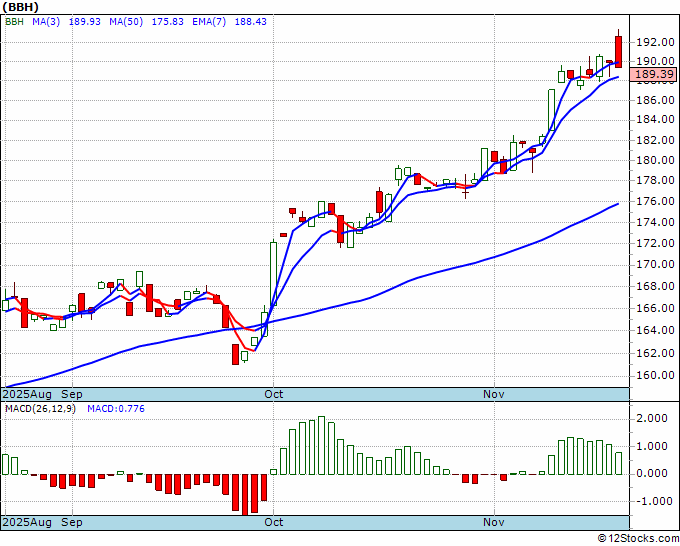This screenshot has height=546, width=680.
Task: Click the lowest red MACD histogram bar
Action: point(245,494)
